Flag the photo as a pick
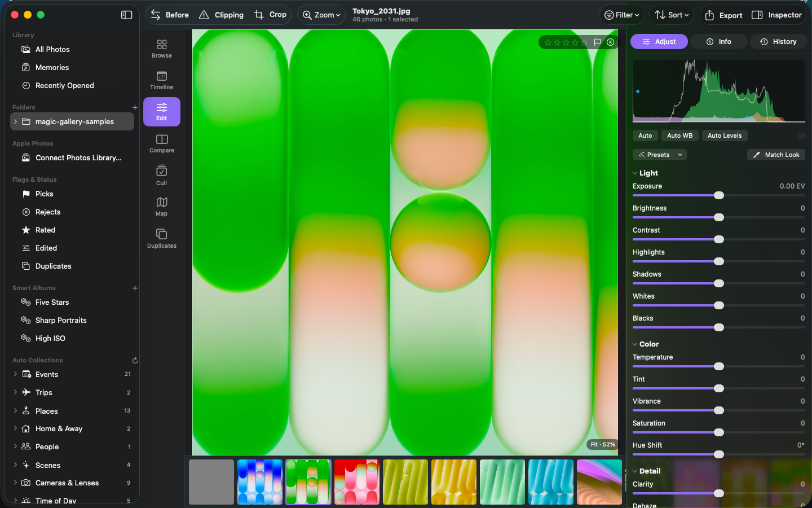Screen dimensions: 812x508 [597, 42]
